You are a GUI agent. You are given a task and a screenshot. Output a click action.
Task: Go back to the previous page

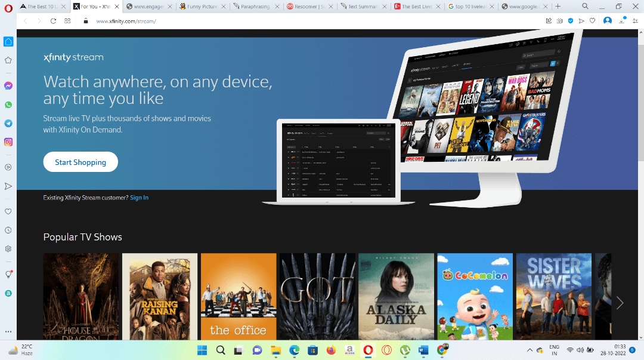(x=26, y=21)
